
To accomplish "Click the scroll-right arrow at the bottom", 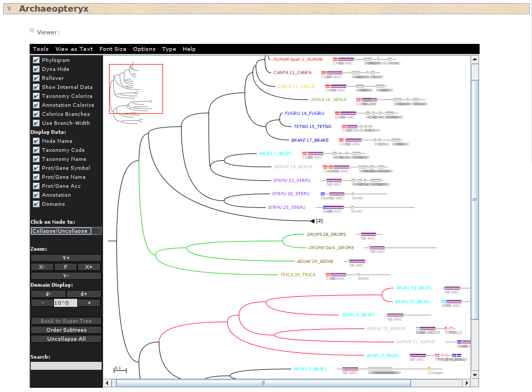I will pos(467,383).
